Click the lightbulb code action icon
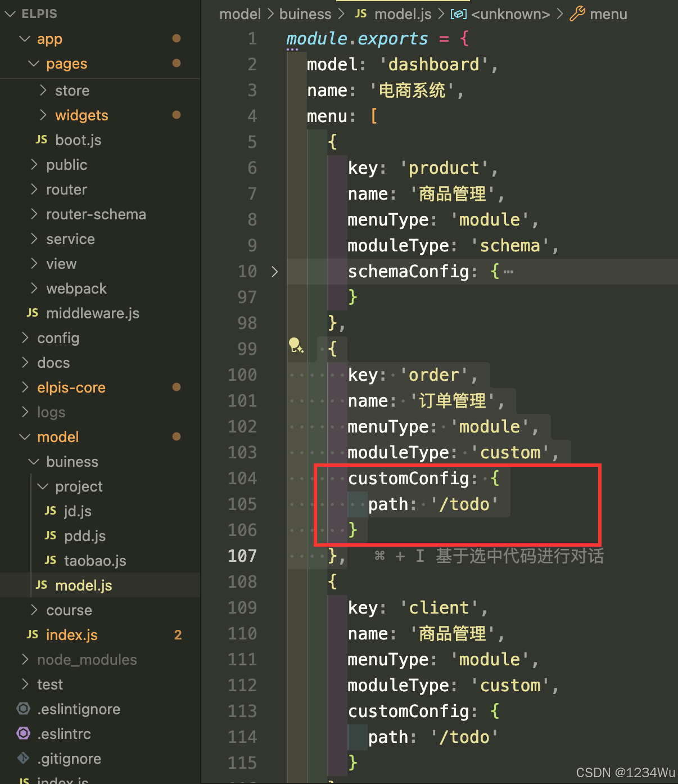Screen dimensions: 678x784 coord(296,345)
